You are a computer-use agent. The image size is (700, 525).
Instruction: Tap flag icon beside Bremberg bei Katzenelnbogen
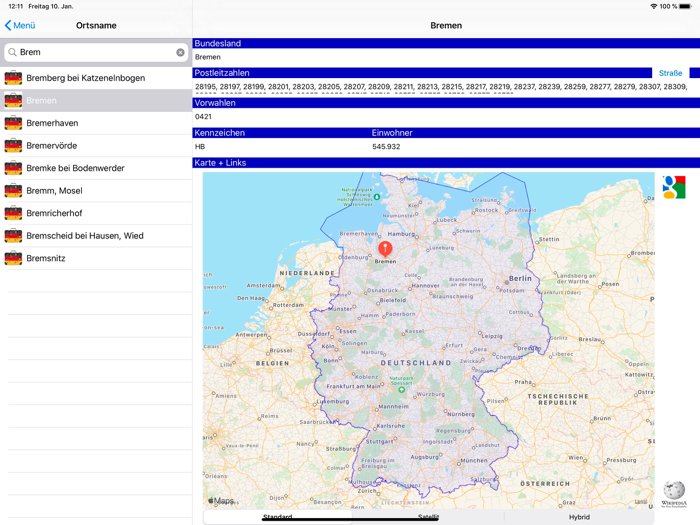[13, 78]
